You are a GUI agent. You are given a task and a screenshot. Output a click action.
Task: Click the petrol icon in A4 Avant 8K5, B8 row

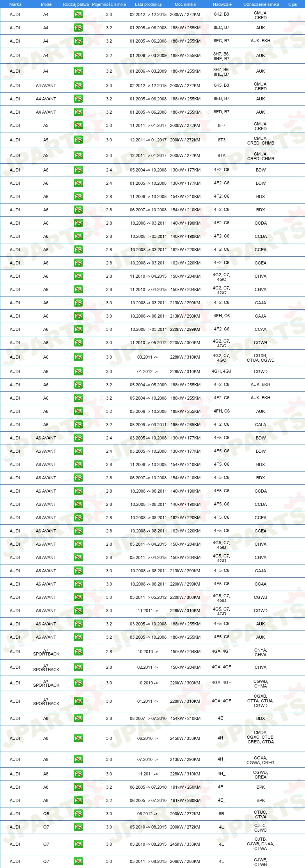click(78, 86)
